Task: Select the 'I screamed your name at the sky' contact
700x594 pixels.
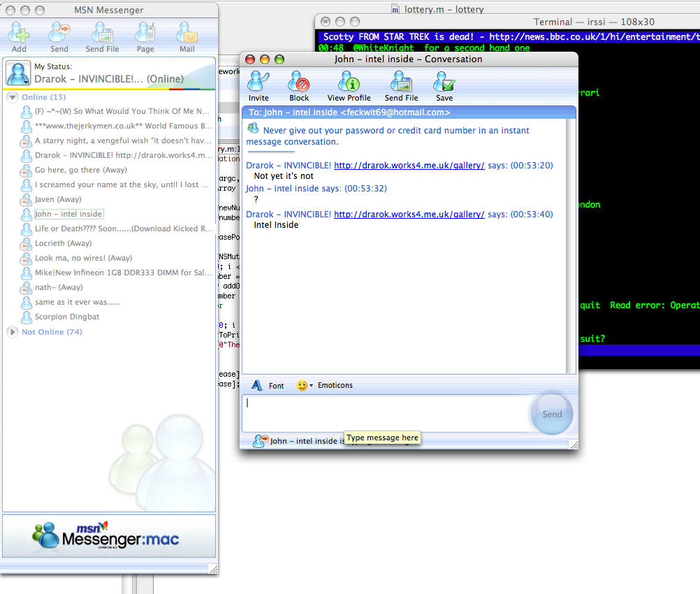Action: pyautogui.click(x=122, y=184)
